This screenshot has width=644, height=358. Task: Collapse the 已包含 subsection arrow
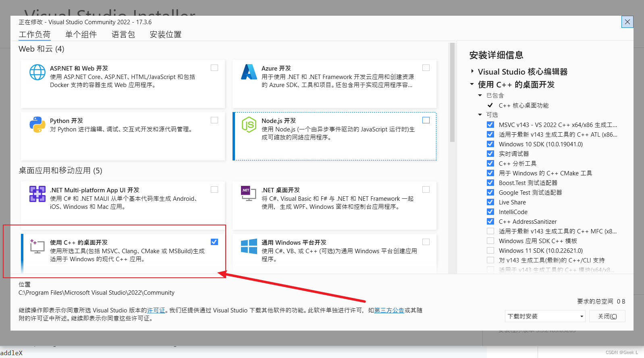[480, 96]
